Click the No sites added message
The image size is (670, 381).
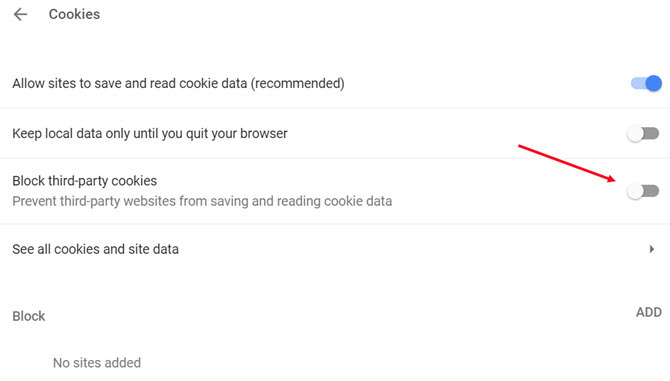pyautogui.click(x=97, y=363)
